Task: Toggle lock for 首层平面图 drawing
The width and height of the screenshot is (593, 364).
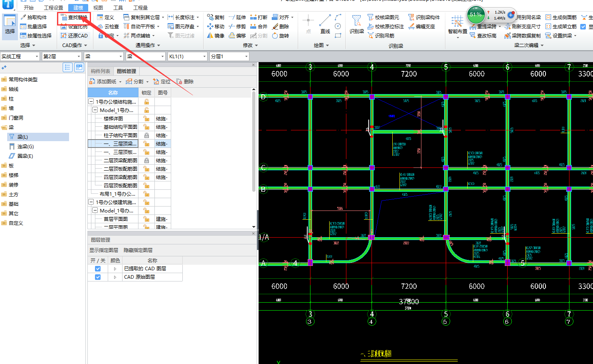Action: coord(146,219)
